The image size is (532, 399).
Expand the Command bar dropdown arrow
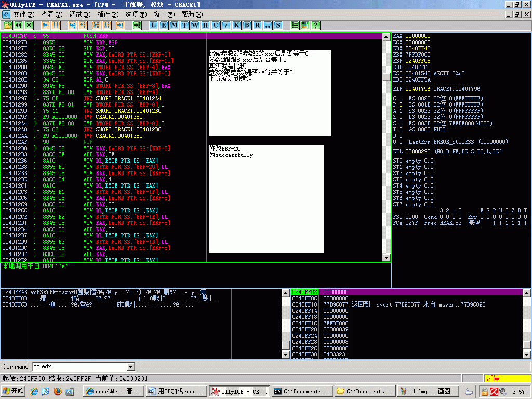pyautogui.click(x=131, y=367)
